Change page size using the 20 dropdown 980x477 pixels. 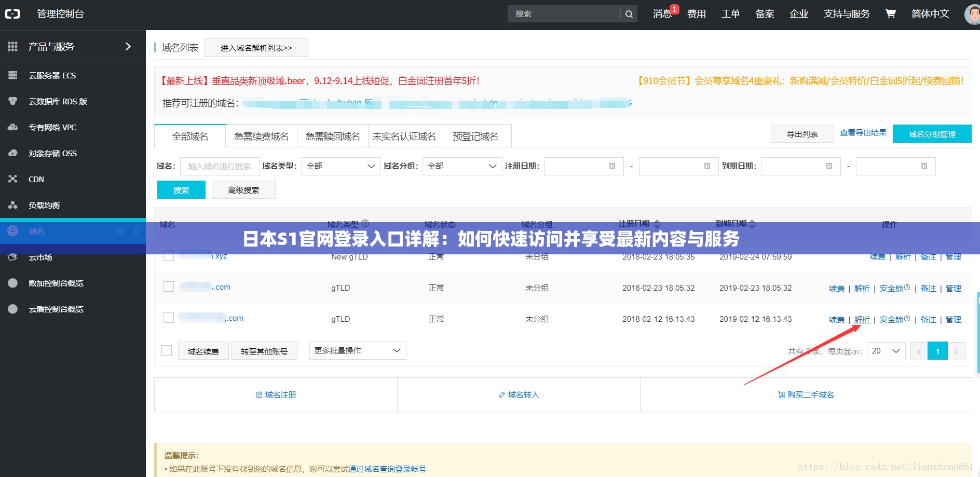886,351
